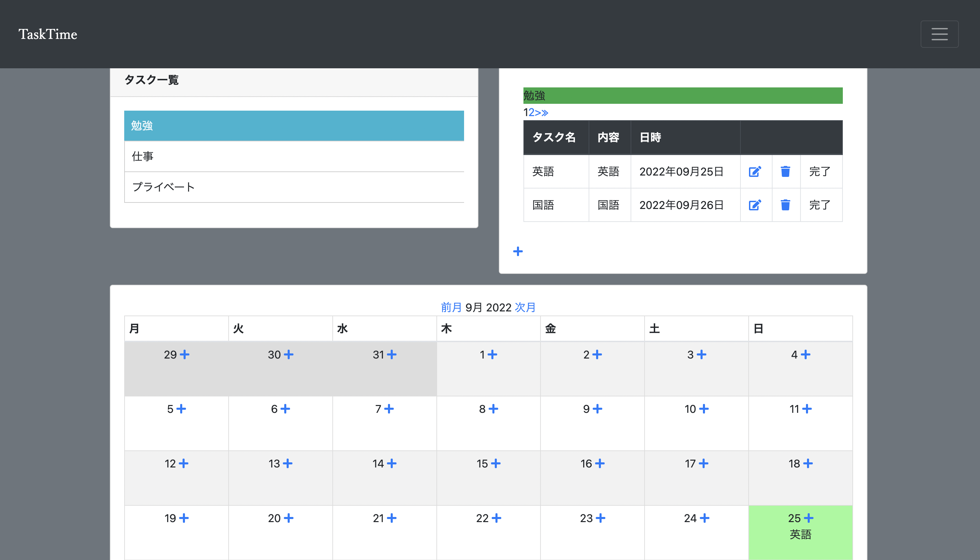Select the プライベート category in task list
Image resolution: width=980 pixels, height=560 pixels.
coord(294,187)
